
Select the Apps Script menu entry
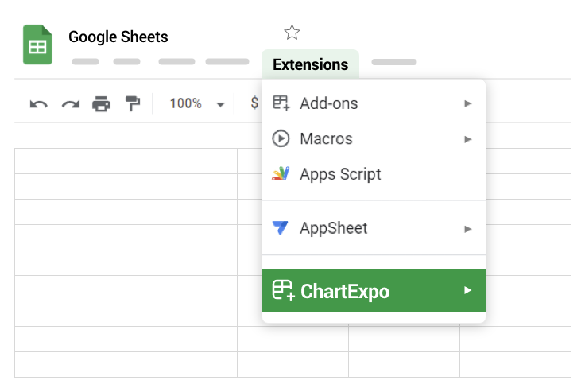(374, 174)
